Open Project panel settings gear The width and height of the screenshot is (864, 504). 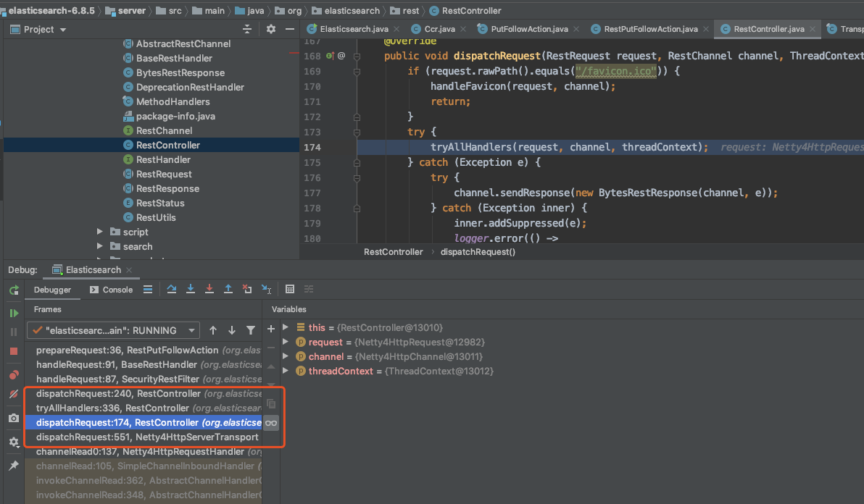[270, 29]
